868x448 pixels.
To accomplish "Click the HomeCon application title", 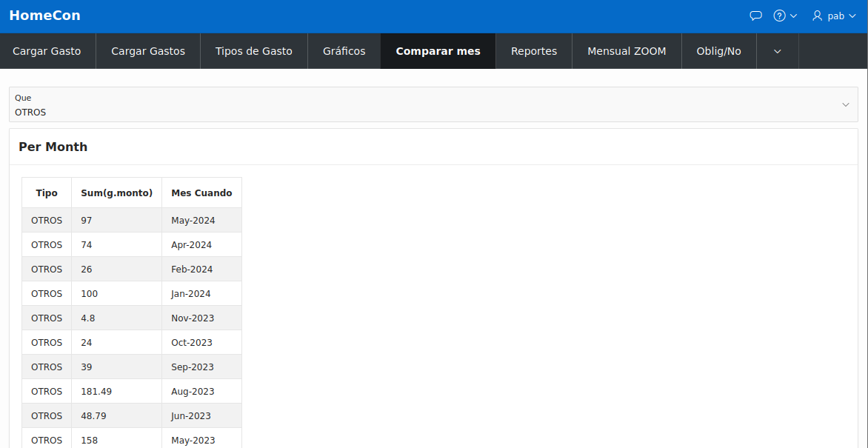I will 44,16.
